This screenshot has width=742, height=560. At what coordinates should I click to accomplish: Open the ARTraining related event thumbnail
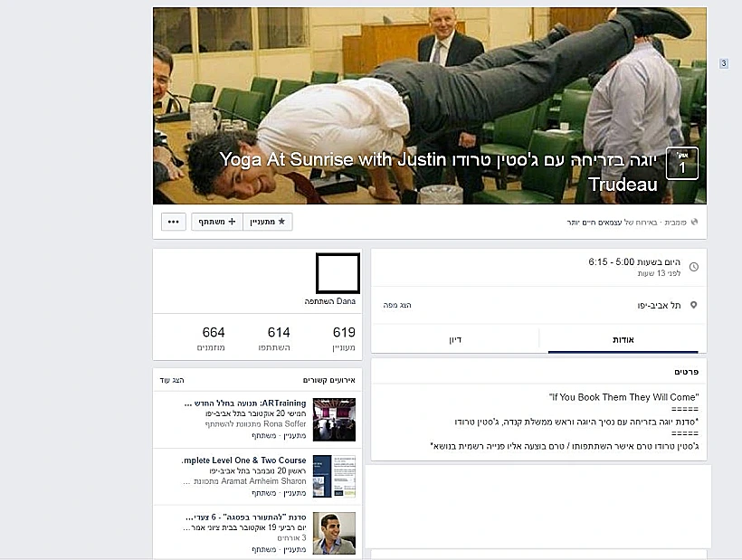(x=334, y=419)
